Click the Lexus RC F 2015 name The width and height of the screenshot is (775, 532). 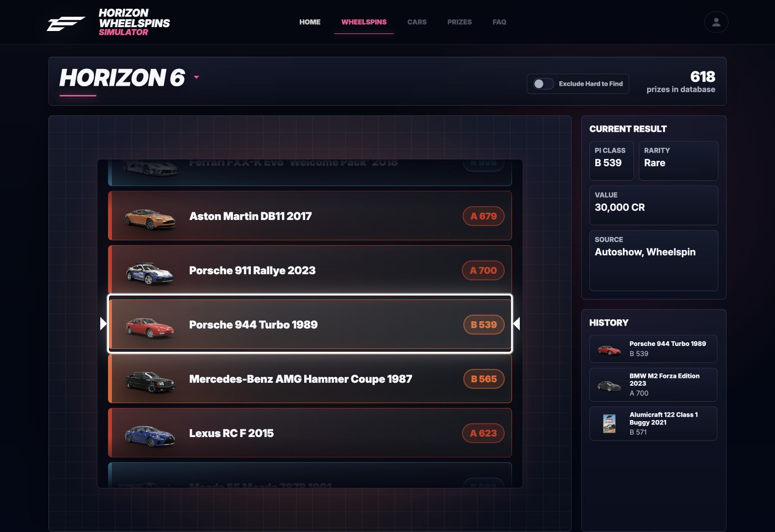point(232,433)
